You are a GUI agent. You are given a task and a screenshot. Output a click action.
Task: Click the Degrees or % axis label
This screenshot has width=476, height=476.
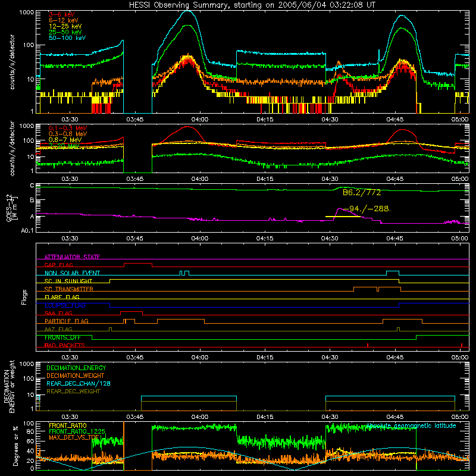coord(15,446)
